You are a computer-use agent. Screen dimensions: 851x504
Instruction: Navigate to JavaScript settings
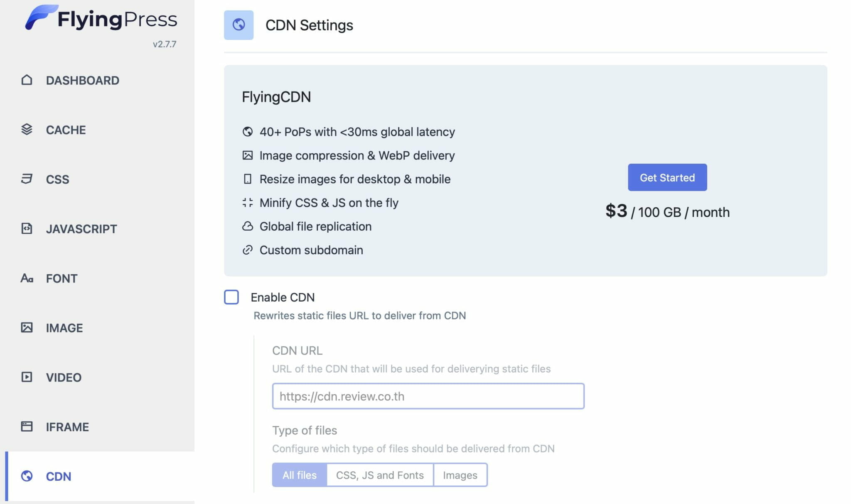click(x=81, y=229)
